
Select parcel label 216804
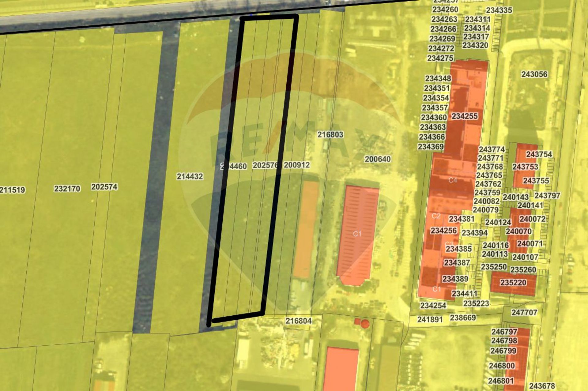[298, 321]
